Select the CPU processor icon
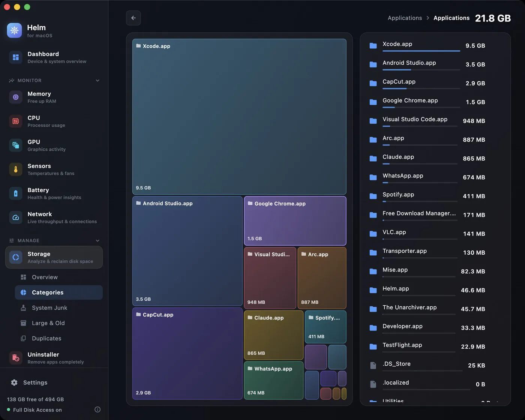525x420 pixels. coord(16,121)
